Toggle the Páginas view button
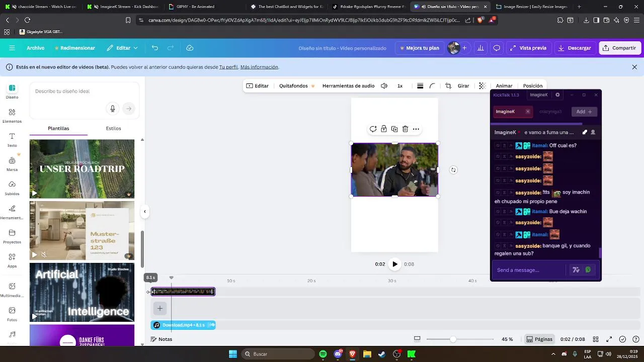644x362 pixels. coord(539,339)
